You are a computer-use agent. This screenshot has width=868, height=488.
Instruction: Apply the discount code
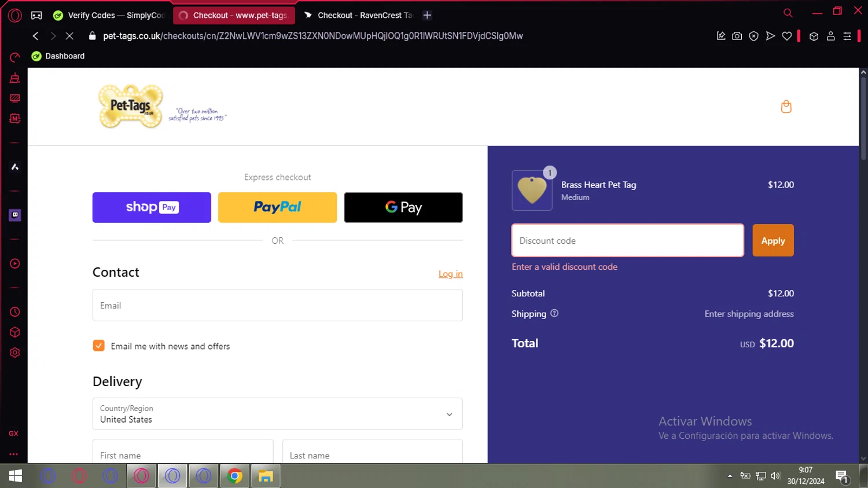click(x=773, y=240)
